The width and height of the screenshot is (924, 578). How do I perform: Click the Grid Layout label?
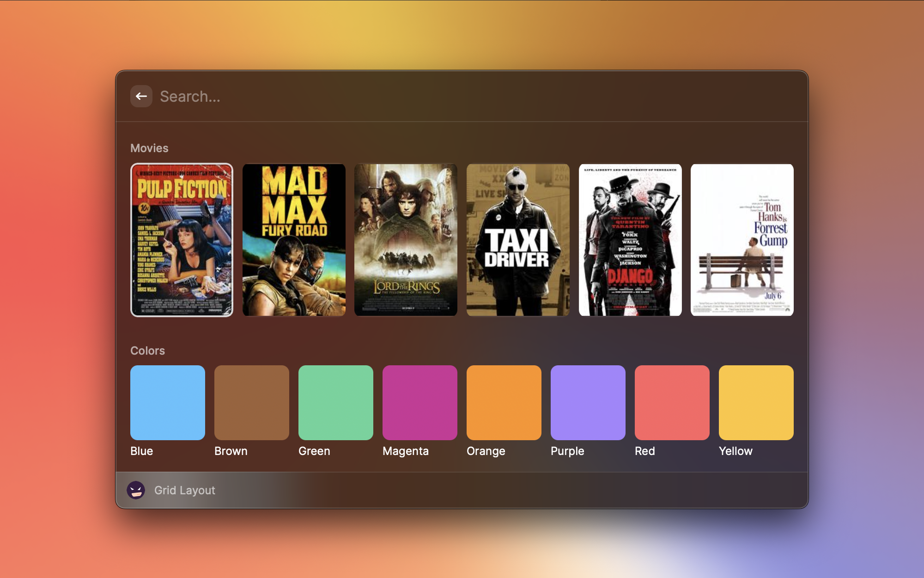[x=185, y=490]
